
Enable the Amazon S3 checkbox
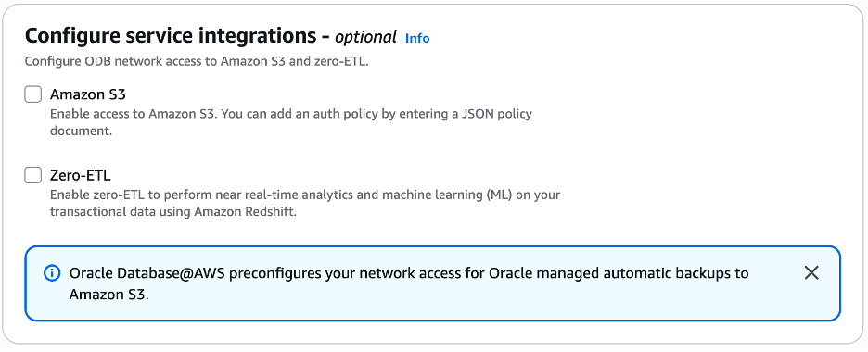[x=33, y=94]
